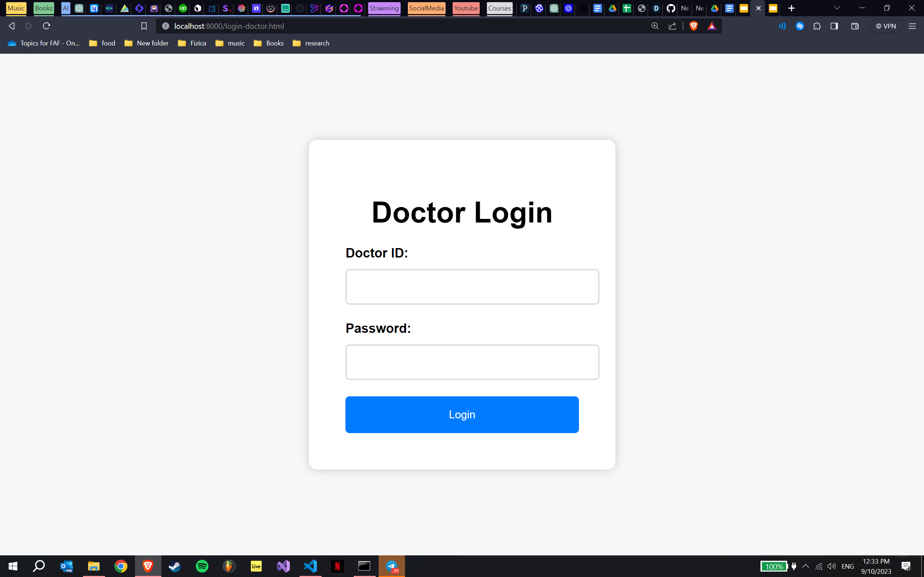Open the Brave hamburger main menu
The height and width of the screenshot is (577, 924).
coord(912,26)
